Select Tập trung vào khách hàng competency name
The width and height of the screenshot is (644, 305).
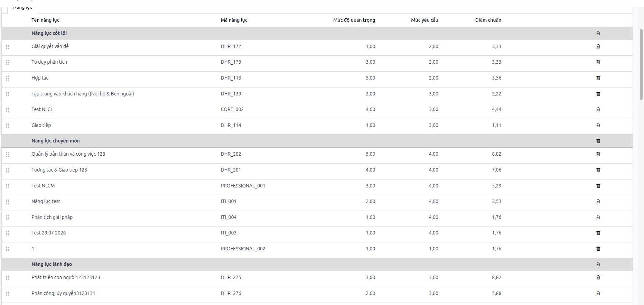click(83, 94)
